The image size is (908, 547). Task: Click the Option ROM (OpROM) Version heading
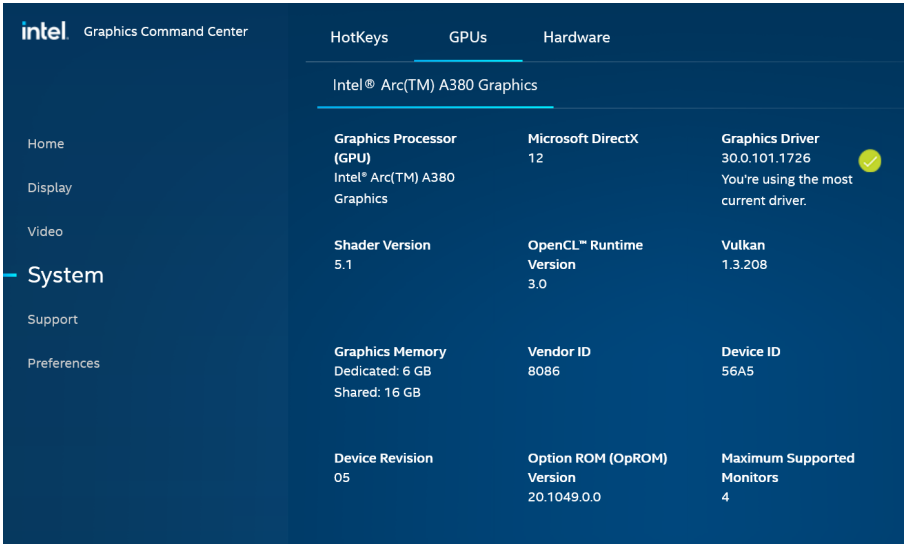597,468
